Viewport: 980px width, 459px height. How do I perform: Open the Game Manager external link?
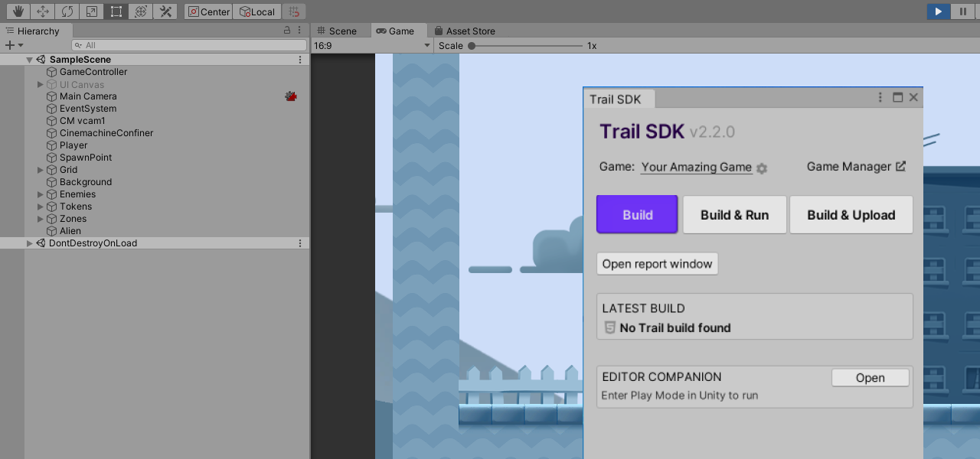coord(857,166)
